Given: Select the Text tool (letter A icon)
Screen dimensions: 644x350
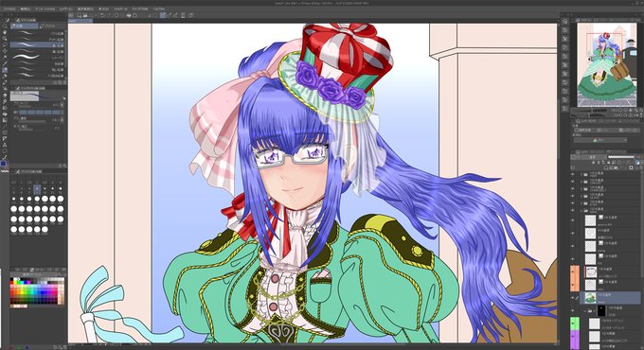Looking at the screenshot, I should tap(5, 146).
